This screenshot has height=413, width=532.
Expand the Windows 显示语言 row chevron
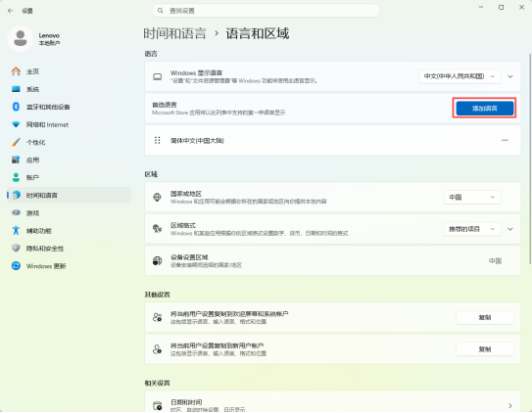coord(509,76)
